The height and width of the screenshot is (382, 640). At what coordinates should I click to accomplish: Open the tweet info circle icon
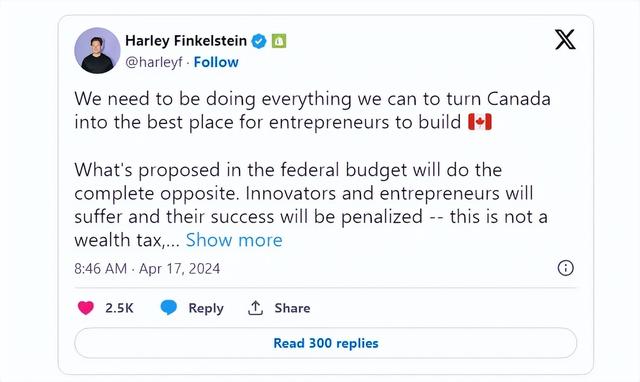[565, 268]
